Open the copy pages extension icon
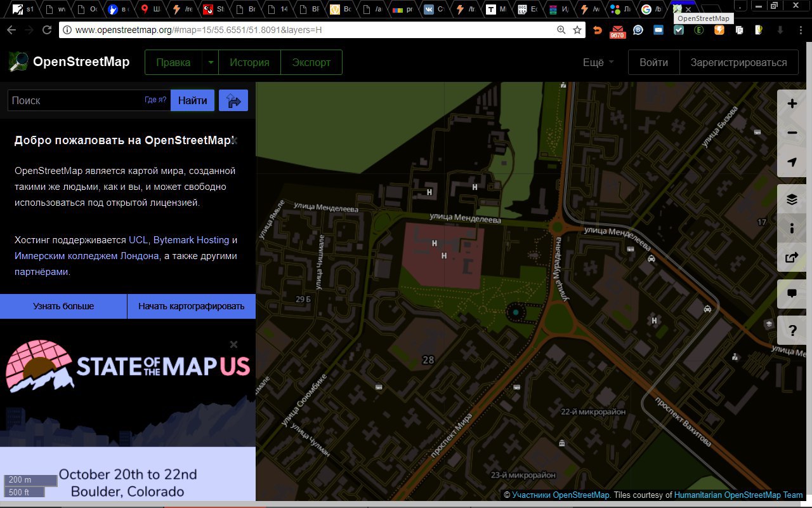This screenshot has width=812, height=508. pyautogui.click(x=739, y=30)
